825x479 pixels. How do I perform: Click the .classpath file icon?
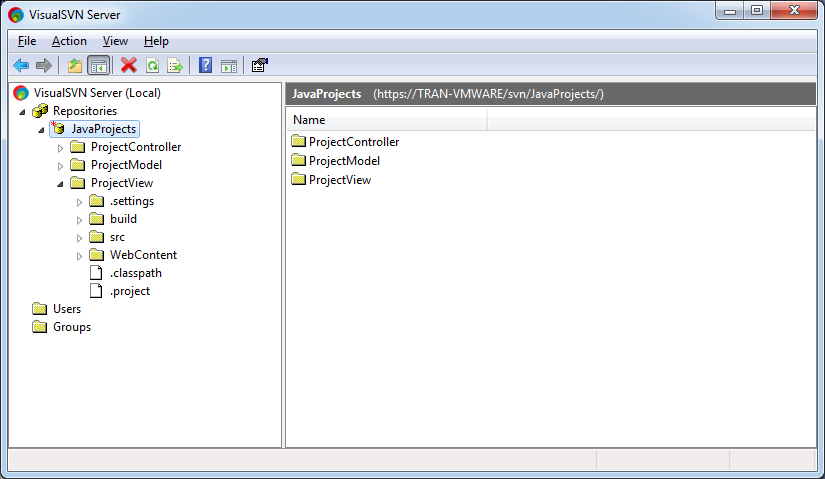click(96, 273)
